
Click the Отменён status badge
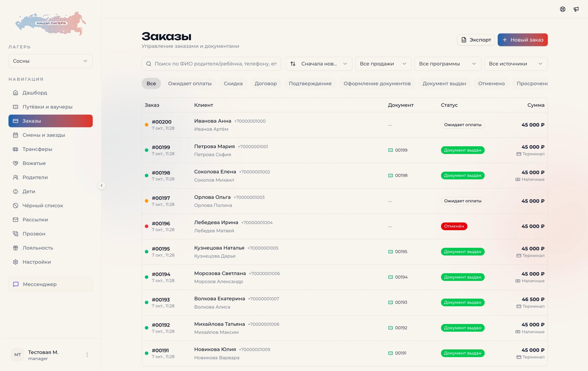pyautogui.click(x=454, y=226)
